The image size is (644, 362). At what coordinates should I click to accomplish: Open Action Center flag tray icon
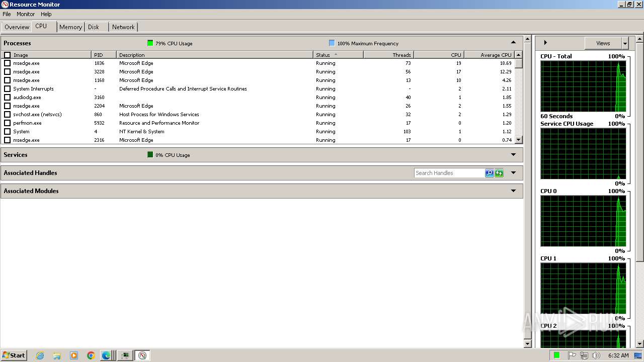click(572, 355)
